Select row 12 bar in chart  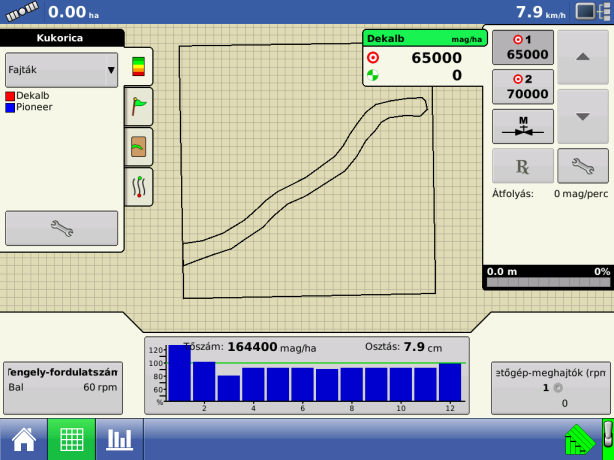coord(450,382)
